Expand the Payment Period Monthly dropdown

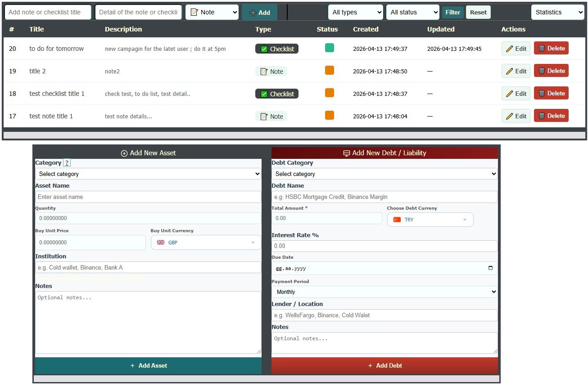384,292
